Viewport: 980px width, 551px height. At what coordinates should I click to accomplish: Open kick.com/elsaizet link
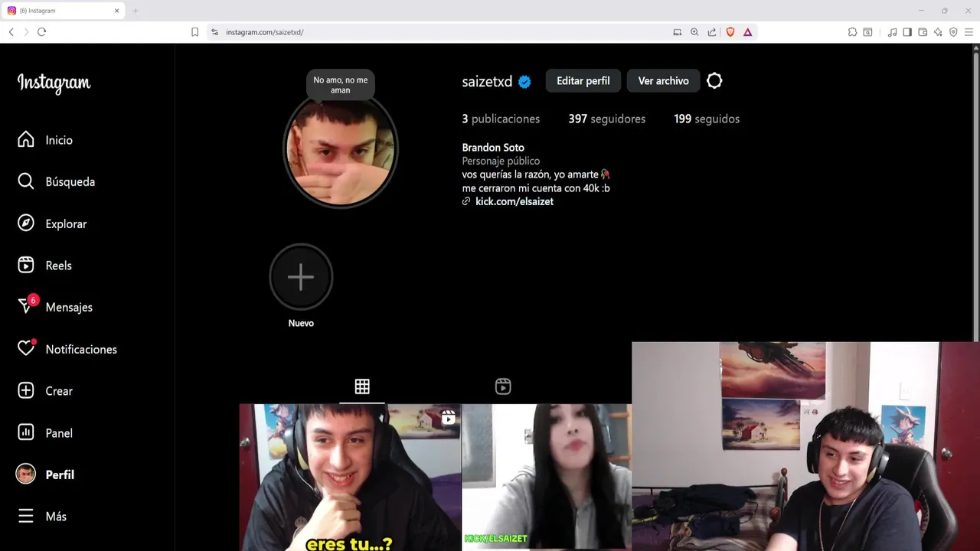click(514, 201)
